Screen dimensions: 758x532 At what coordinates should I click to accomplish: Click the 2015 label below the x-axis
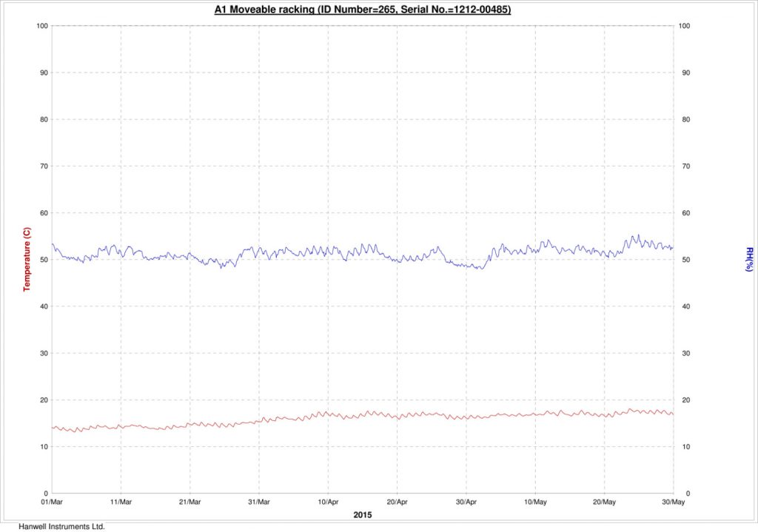click(362, 514)
